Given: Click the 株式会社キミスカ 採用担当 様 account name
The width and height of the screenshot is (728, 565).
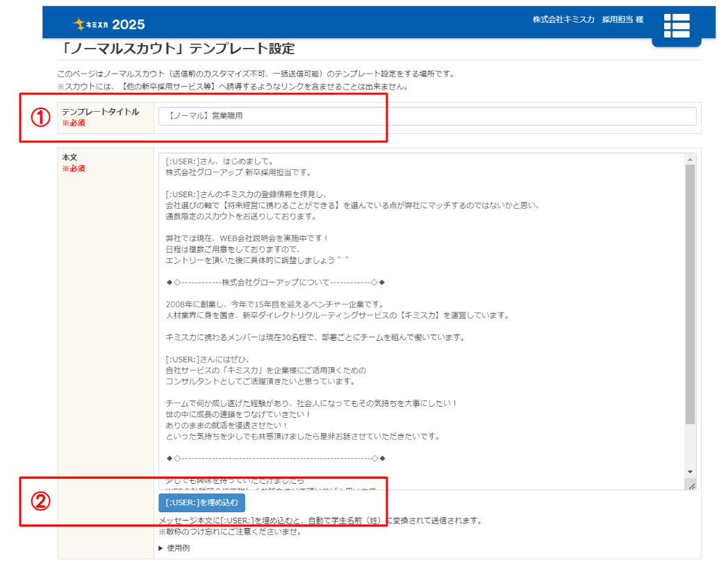Looking at the screenshot, I should tap(588, 19).
